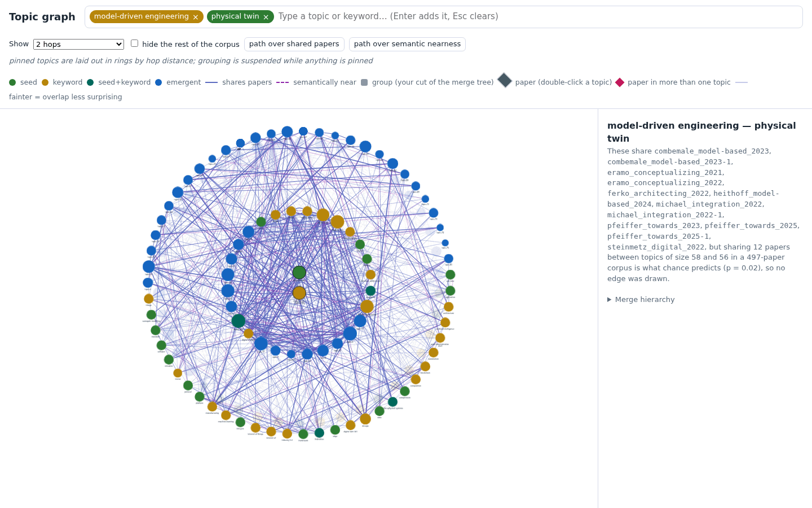Select the asset administration shell node
This screenshot has height=508, width=812.
[440, 338]
